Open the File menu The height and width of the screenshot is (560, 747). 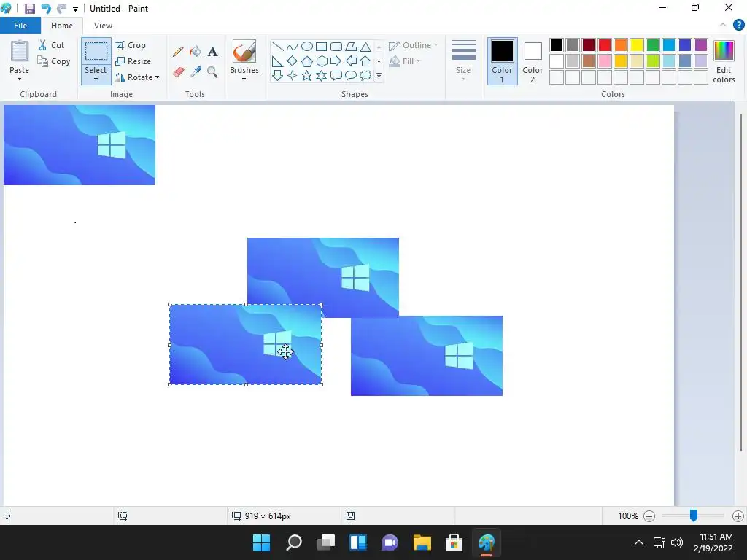(x=20, y=26)
